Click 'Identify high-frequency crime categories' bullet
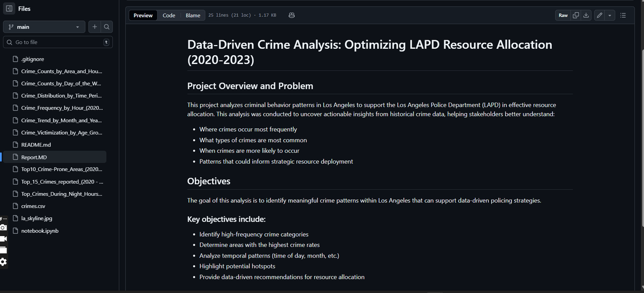This screenshot has width=644, height=293. click(x=254, y=235)
